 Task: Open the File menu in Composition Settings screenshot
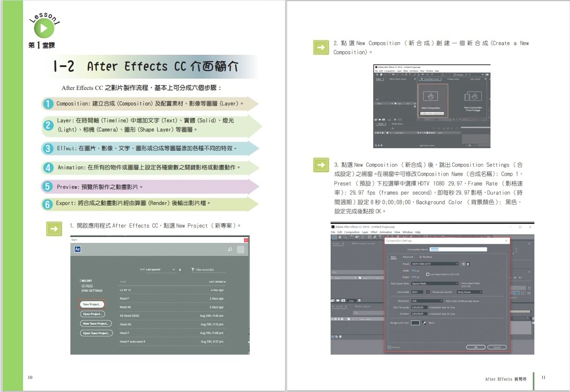tap(333, 232)
